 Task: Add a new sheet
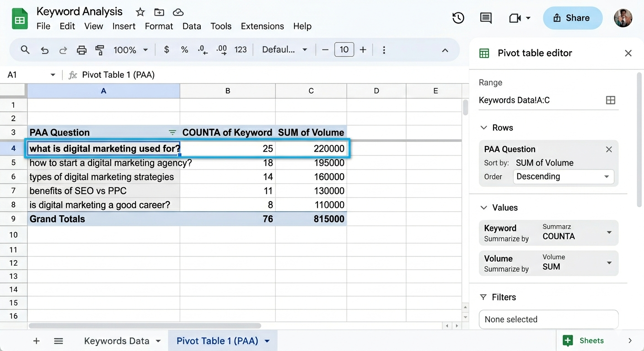(36, 340)
